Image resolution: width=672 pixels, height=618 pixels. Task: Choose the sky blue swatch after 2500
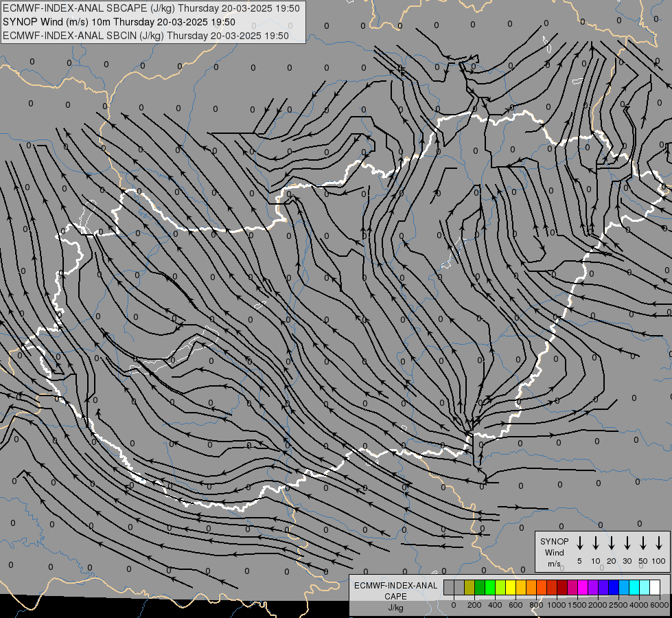pyautogui.click(x=624, y=587)
